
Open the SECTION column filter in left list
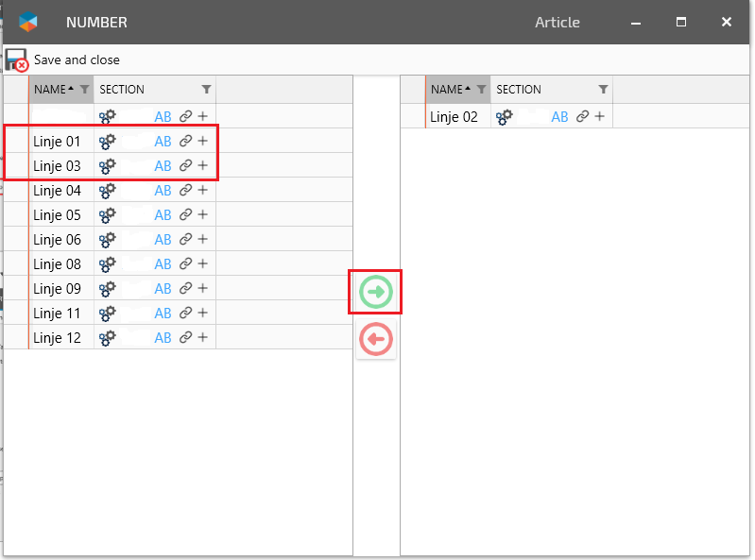pyautogui.click(x=207, y=90)
